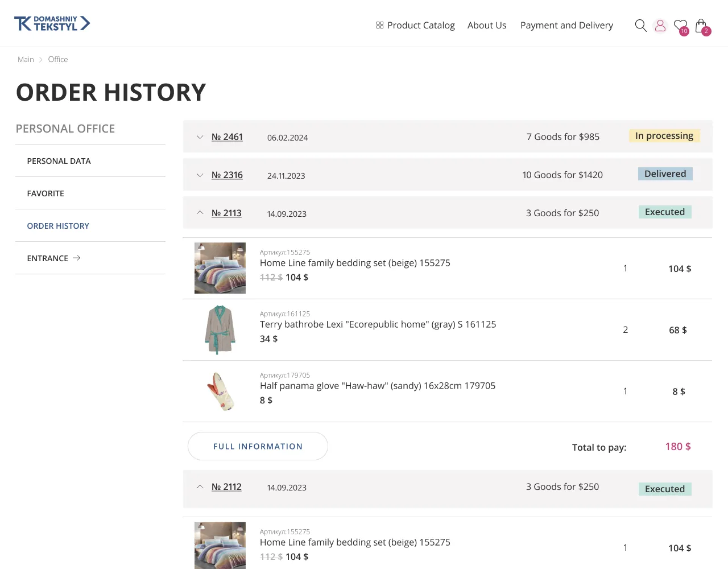
Task: Click the In processing status badge
Action: pyautogui.click(x=664, y=136)
